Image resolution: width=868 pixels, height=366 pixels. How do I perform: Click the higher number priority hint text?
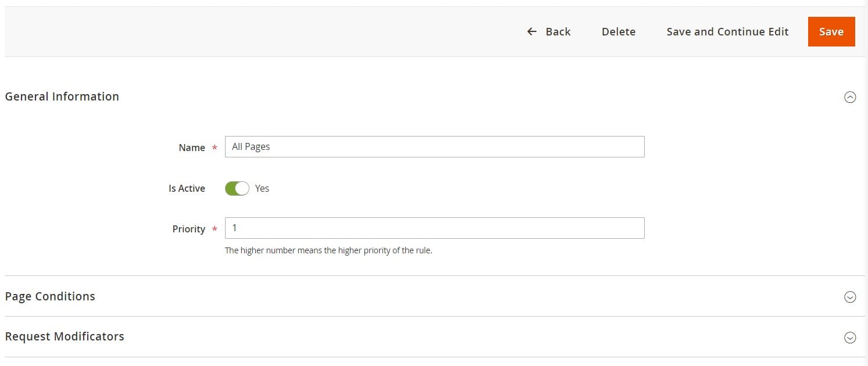click(328, 251)
